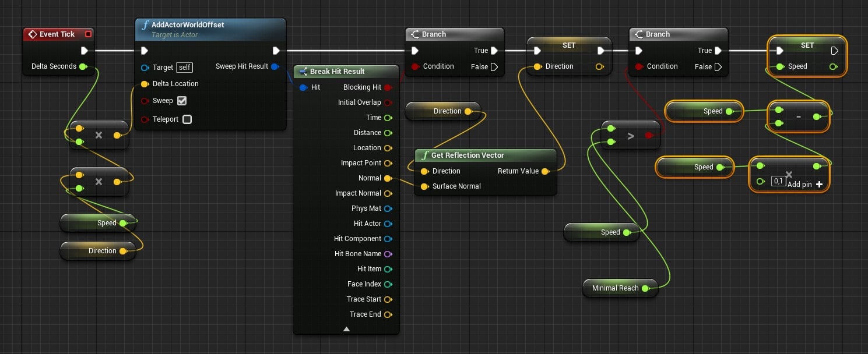Click the Condition pin on second Branch
Viewport: 868px width, 354px height.
click(x=639, y=66)
